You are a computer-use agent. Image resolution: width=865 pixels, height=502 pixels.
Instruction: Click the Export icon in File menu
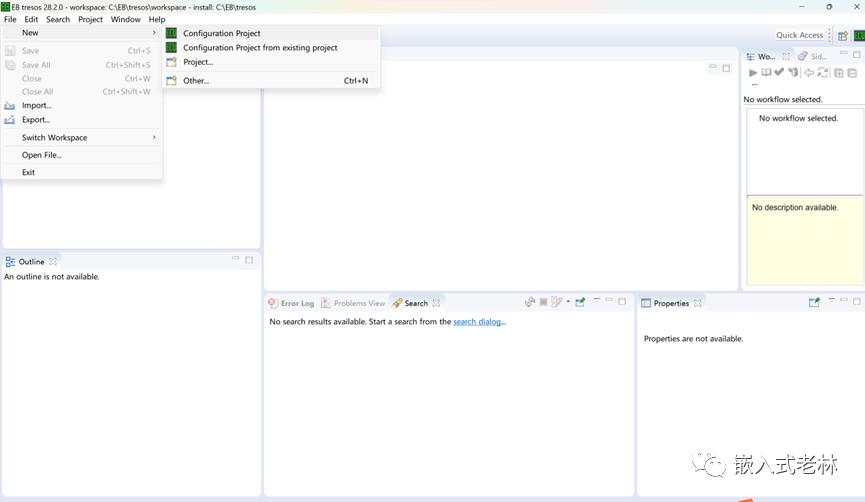pyautogui.click(x=10, y=120)
